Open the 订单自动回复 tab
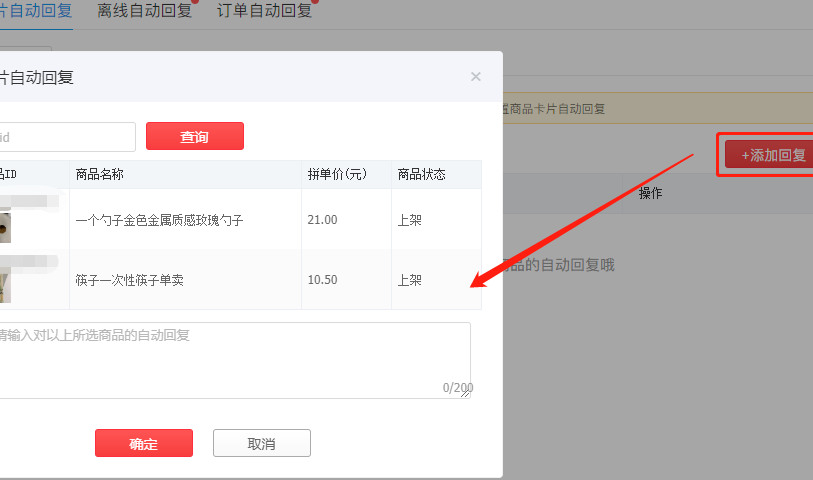Viewport: 813px width, 480px height. click(264, 11)
